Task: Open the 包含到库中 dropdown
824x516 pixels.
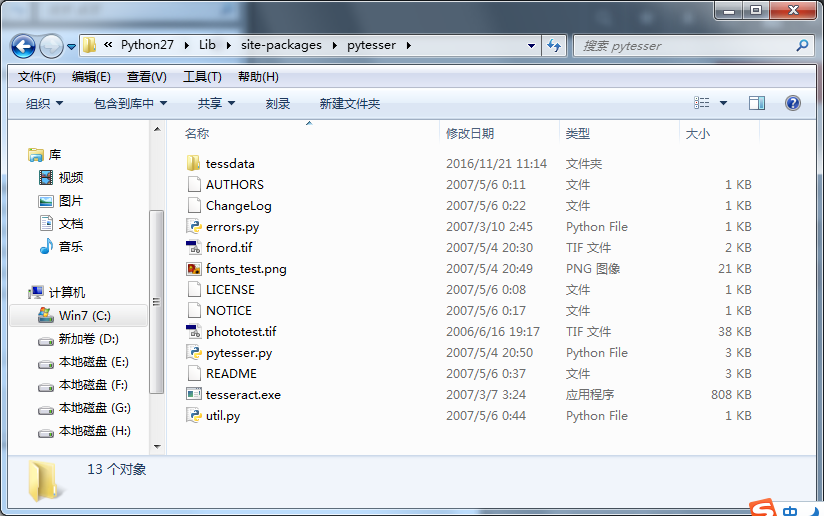Action: (130, 104)
